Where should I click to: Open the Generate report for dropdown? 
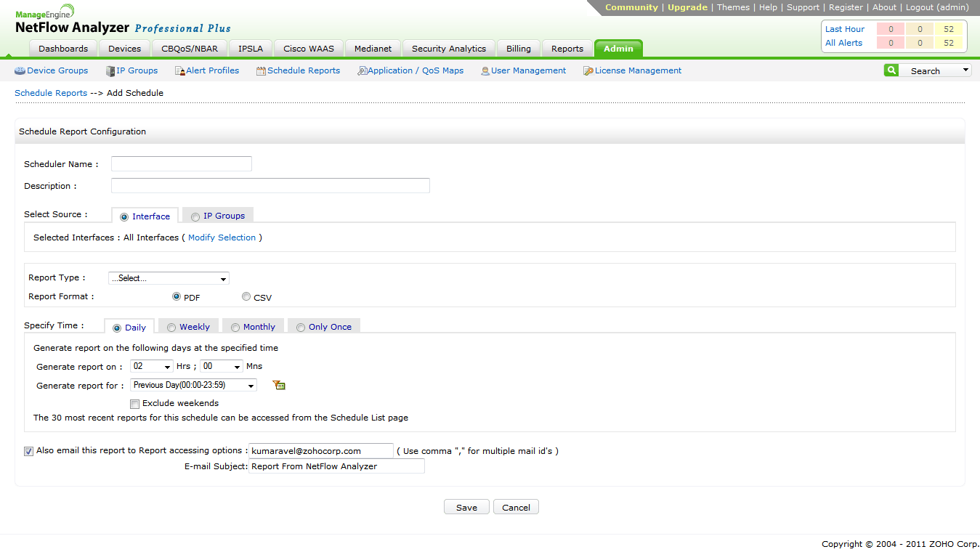(x=193, y=385)
